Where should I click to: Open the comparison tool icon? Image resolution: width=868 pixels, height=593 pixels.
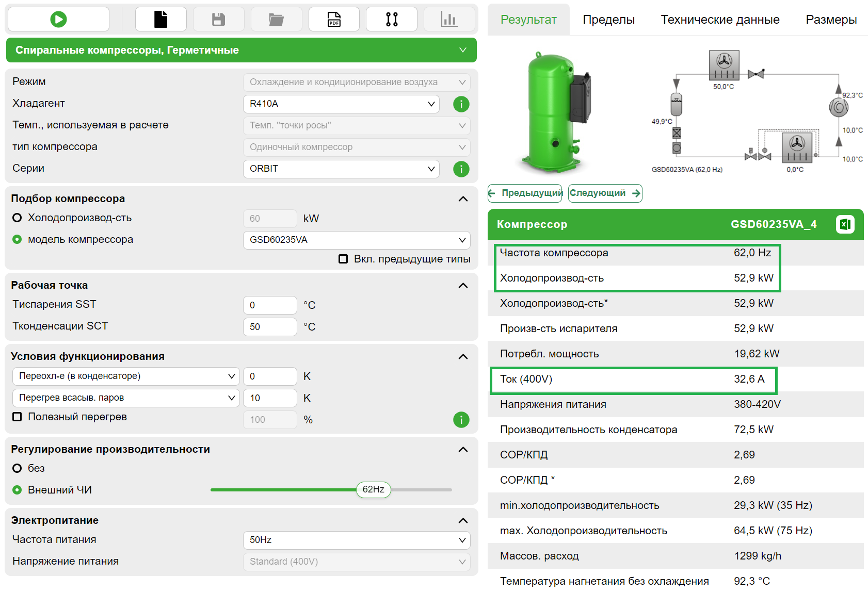(x=392, y=19)
